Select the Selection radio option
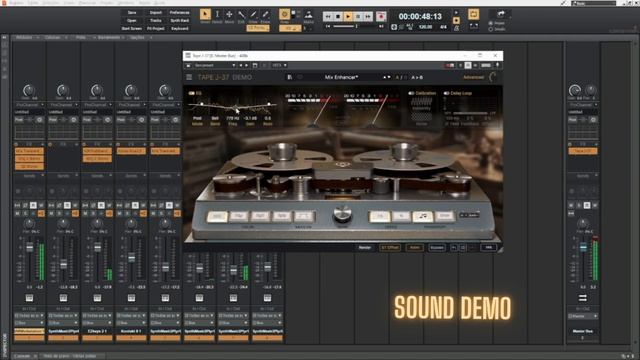640x360 pixels. (x=491, y=29)
